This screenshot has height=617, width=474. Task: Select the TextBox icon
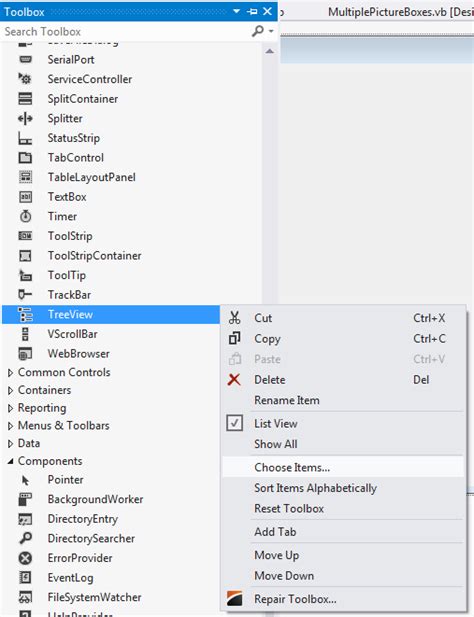coord(25,197)
